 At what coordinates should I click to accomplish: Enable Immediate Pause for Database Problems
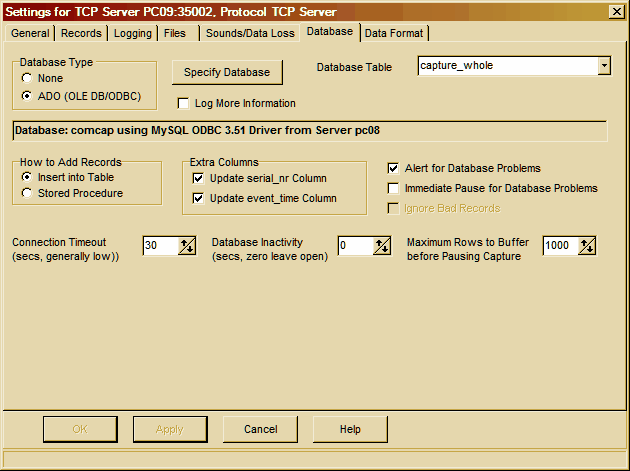pyautogui.click(x=394, y=188)
